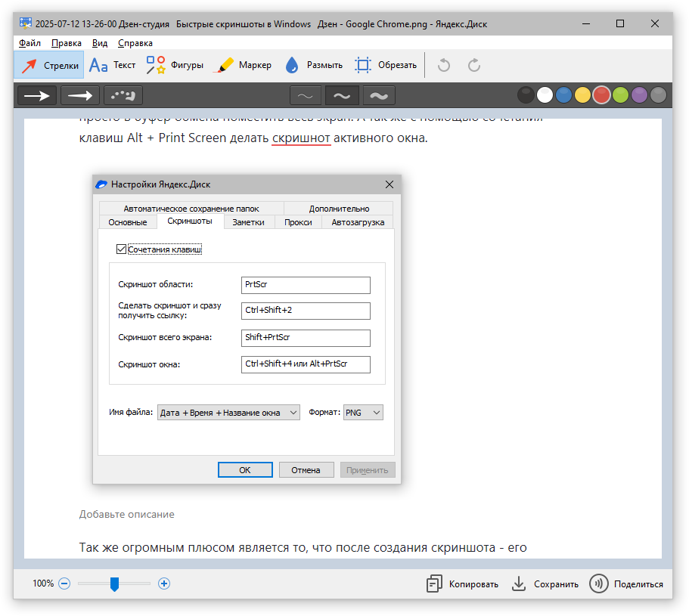
Task: Adjust the zoom slider handle
Action: (114, 584)
